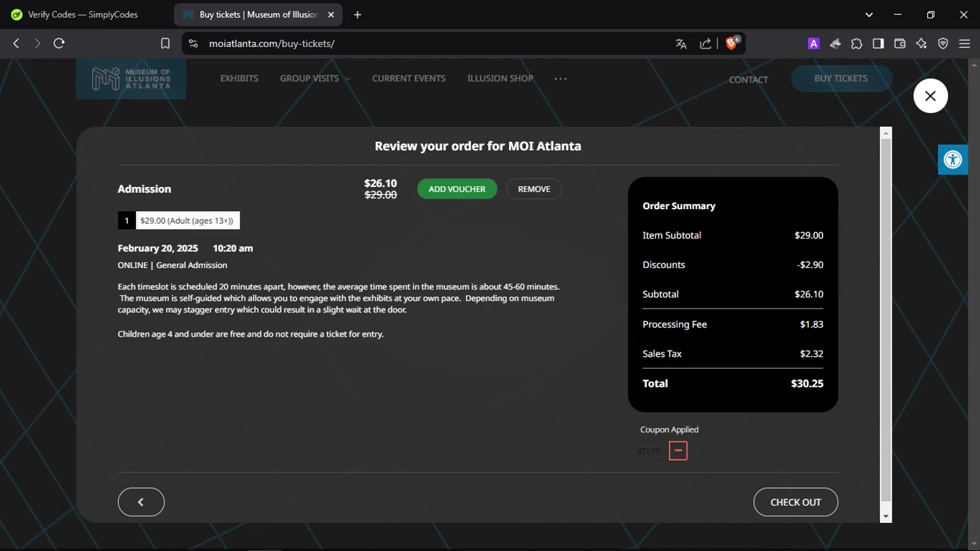Open ILLUSION SHOP menu item
980x551 pixels.
[500, 78]
